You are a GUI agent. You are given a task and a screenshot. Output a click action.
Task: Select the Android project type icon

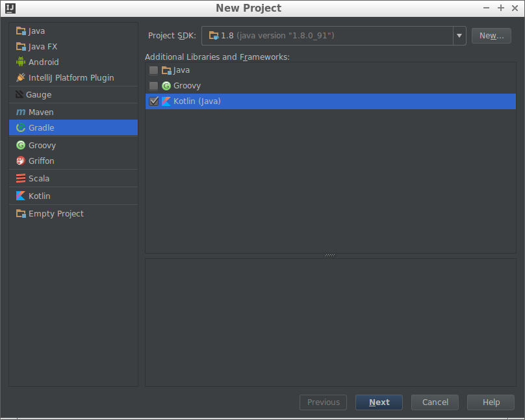coord(21,62)
